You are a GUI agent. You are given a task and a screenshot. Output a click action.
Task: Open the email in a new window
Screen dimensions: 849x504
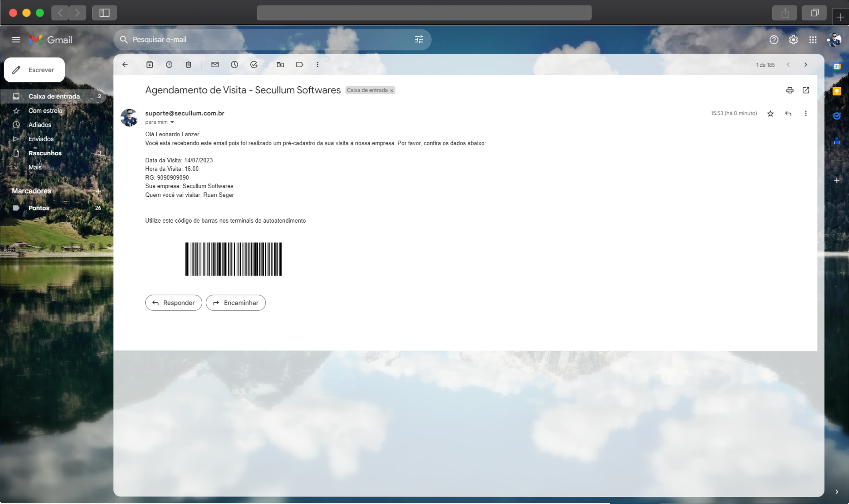pyautogui.click(x=806, y=90)
